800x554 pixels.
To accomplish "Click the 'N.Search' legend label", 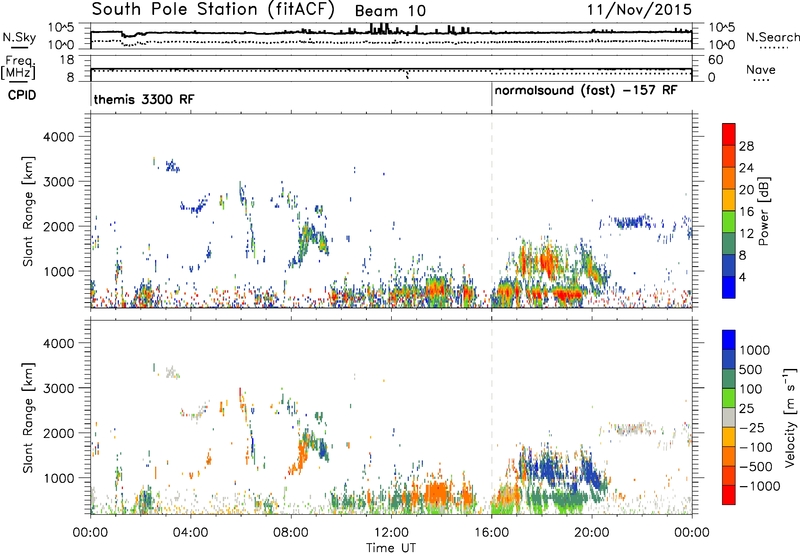I will 772,37.
